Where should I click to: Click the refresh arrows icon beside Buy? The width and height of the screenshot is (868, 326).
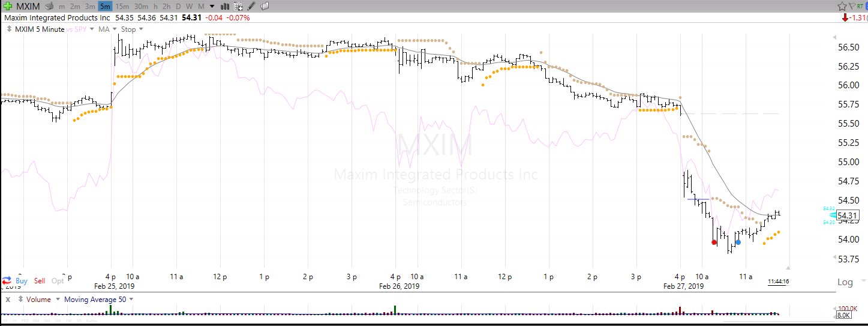pos(7,280)
